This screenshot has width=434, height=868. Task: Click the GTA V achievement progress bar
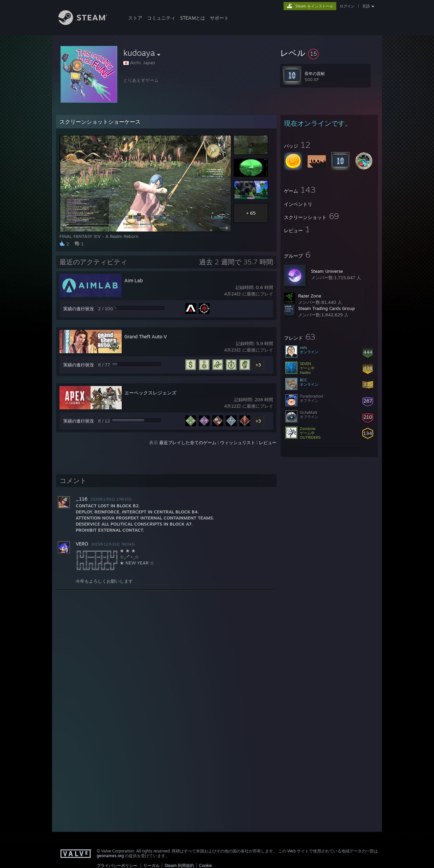[137, 365]
